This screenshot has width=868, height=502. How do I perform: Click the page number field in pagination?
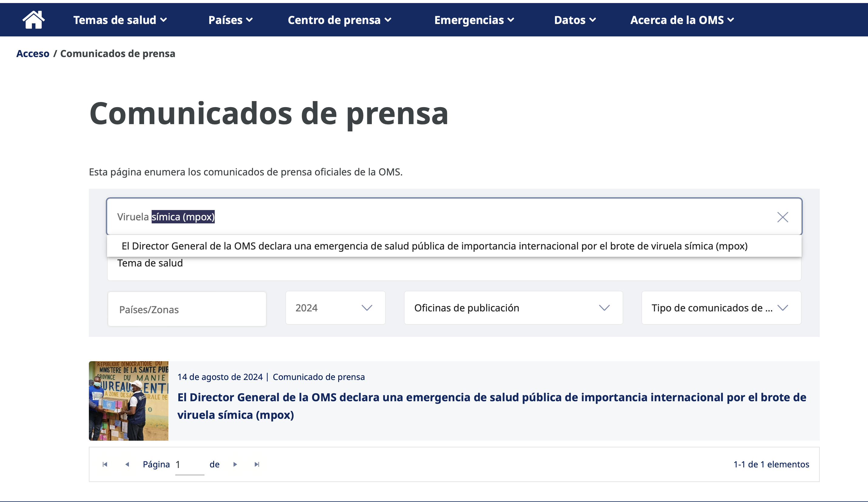190,465
